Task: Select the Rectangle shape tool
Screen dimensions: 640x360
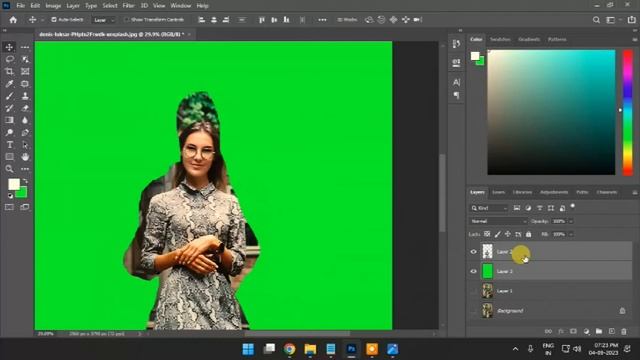Action: pyautogui.click(x=9, y=157)
